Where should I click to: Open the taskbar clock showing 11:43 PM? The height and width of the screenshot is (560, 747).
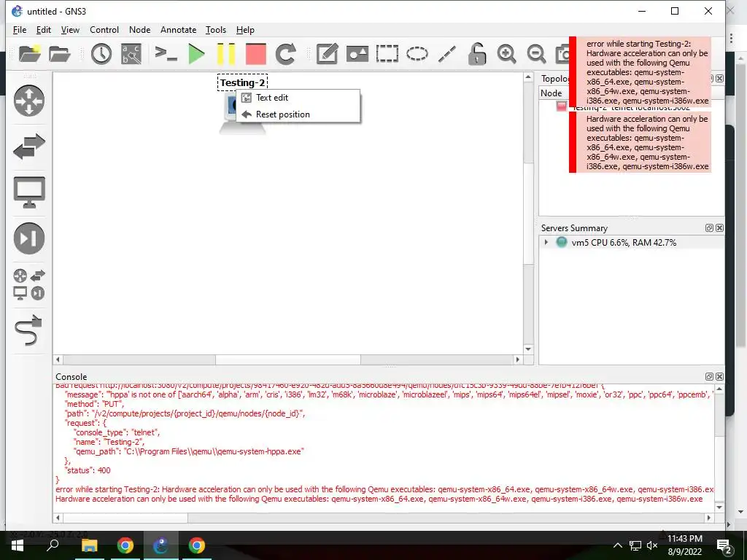(x=684, y=545)
